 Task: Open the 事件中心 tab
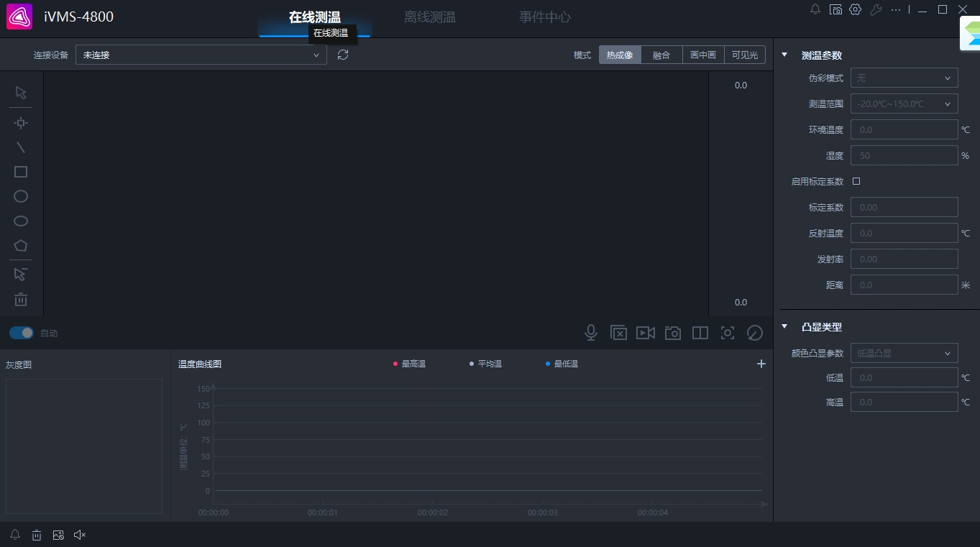pyautogui.click(x=545, y=17)
